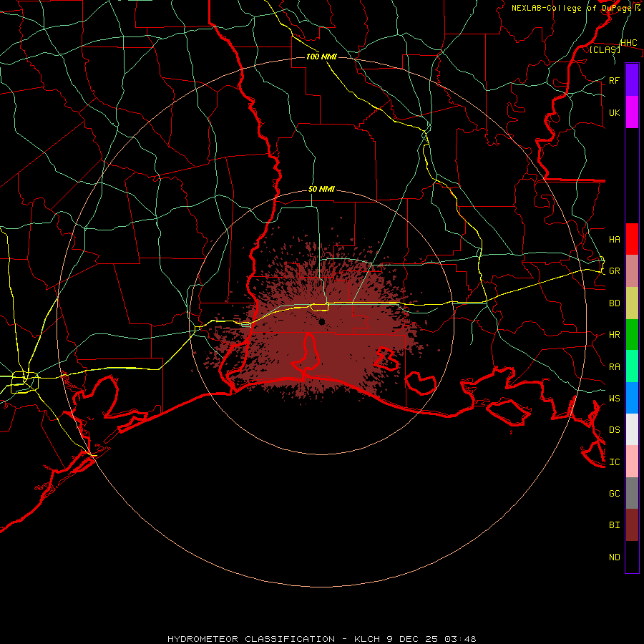644x644 pixels.
Task: Click the HA red legend swatch
Action: coord(632,239)
